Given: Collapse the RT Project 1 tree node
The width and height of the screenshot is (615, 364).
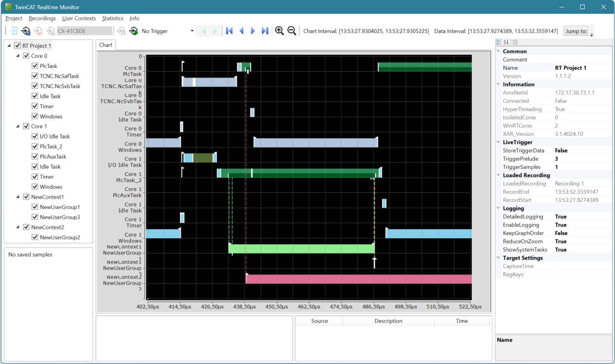Looking at the screenshot, I should (9, 46).
